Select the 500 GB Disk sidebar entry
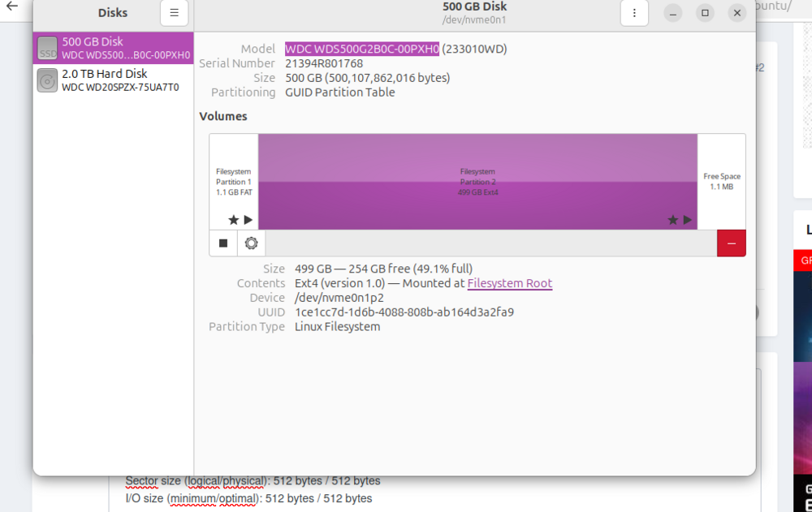 point(122,48)
